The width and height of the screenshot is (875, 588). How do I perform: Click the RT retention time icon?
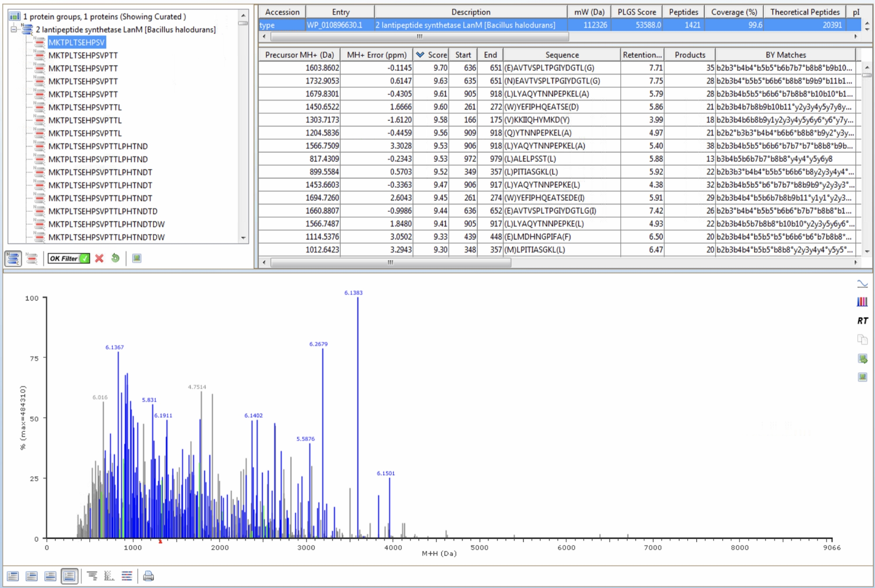point(862,321)
